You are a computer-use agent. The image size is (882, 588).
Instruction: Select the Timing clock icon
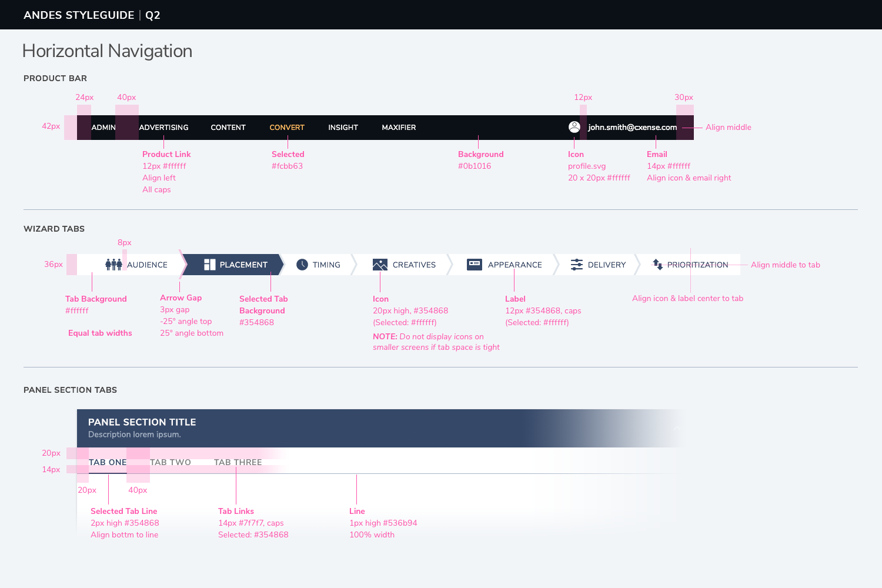(302, 265)
